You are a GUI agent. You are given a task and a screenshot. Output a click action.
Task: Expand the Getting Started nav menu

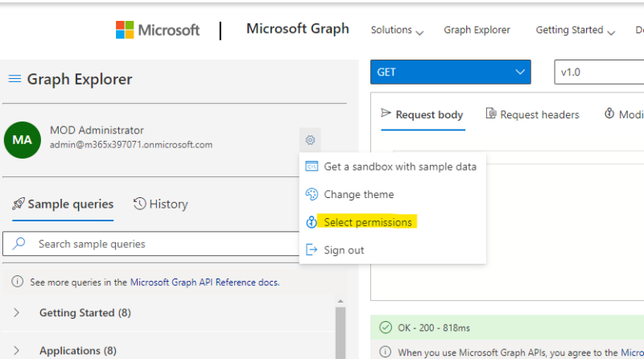[x=575, y=30]
